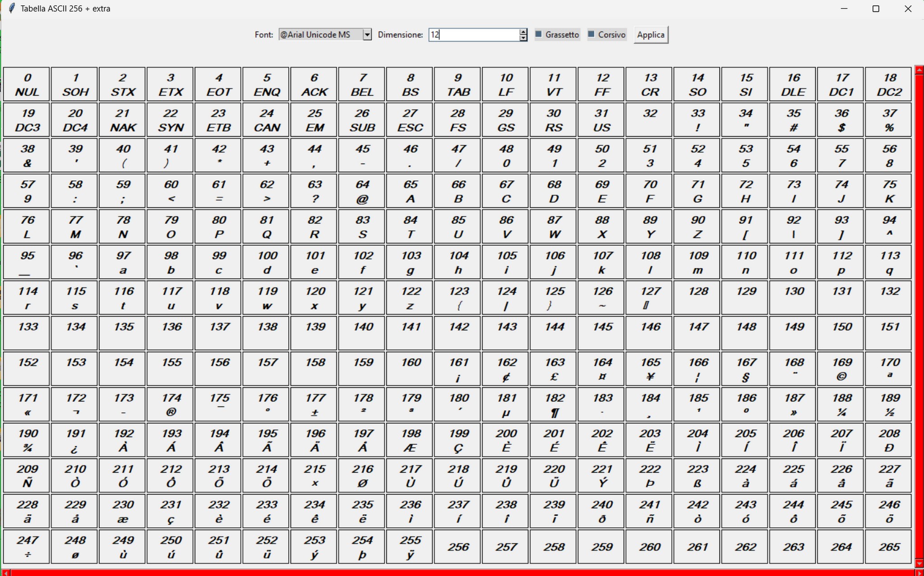The width and height of the screenshot is (924, 576).
Task: Select cell 255 ÿ
Action: pyautogui.click(x=410, y=548)
